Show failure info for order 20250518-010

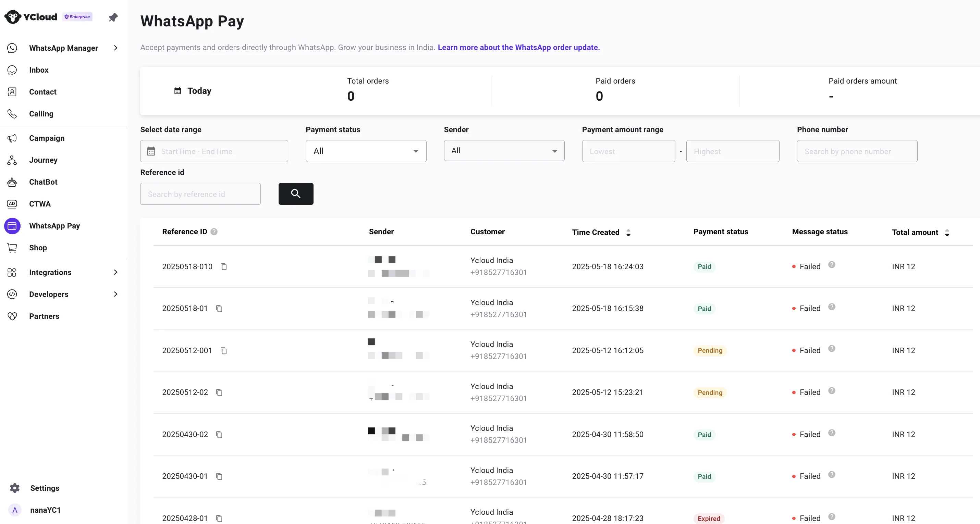[x=832, y=265]
